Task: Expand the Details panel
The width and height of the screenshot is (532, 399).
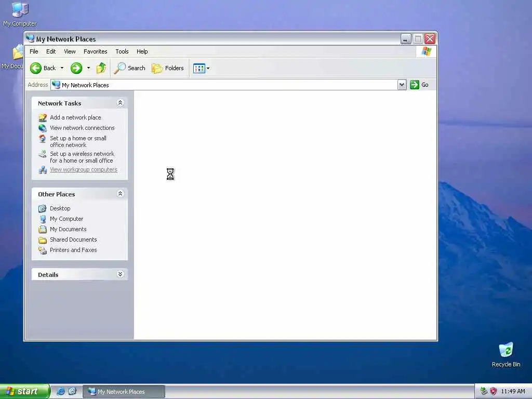Action: point(120,274)
